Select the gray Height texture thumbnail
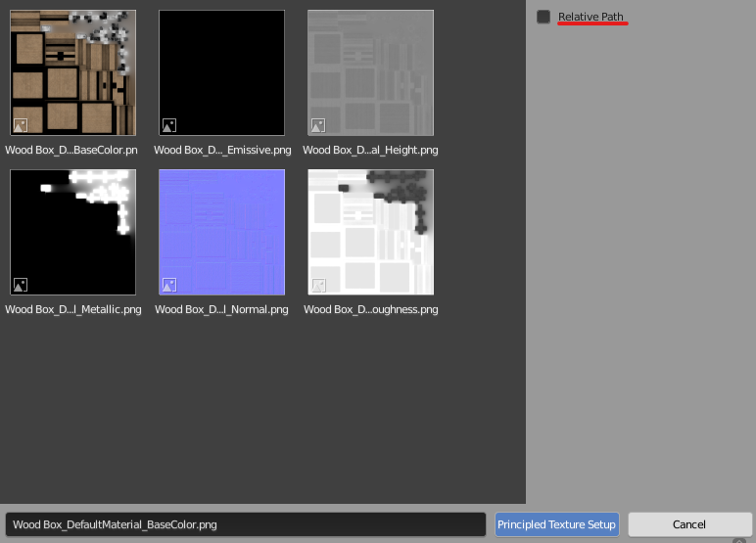Image resolution: width=756 pixels, height=543 pixels. 371,72
